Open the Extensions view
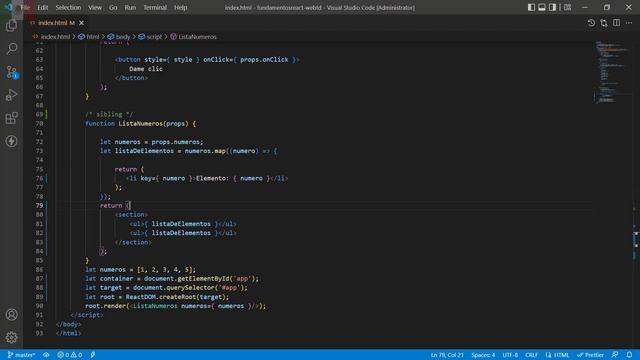This screenshot has height=360, width=640. click(x=11, y=118)
